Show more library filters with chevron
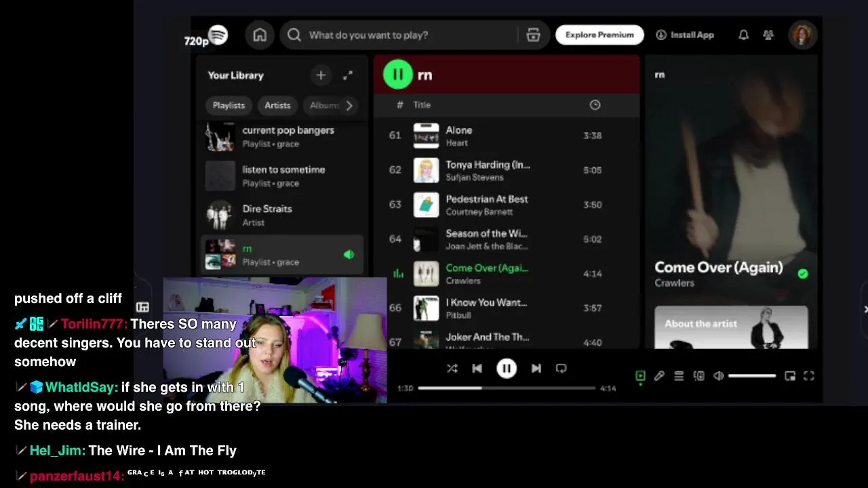This screenshot has height=488, width=868. [x=349, y=105]
